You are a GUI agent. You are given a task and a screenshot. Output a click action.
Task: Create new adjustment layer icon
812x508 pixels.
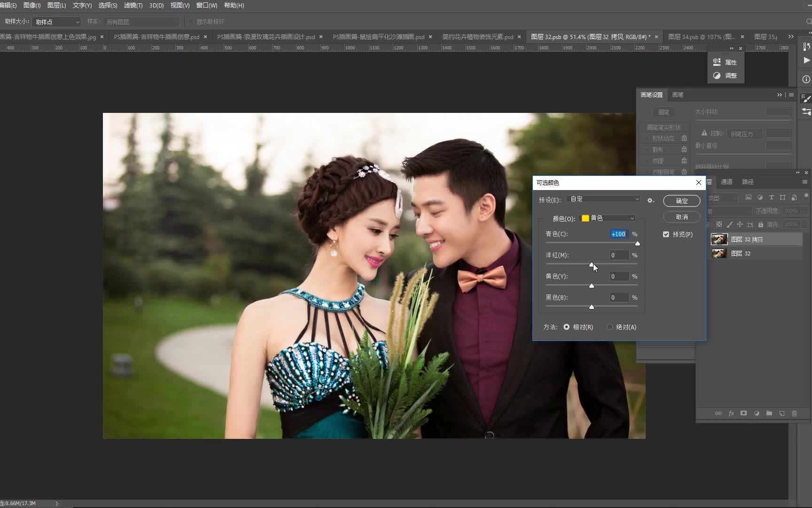[757, 413]
